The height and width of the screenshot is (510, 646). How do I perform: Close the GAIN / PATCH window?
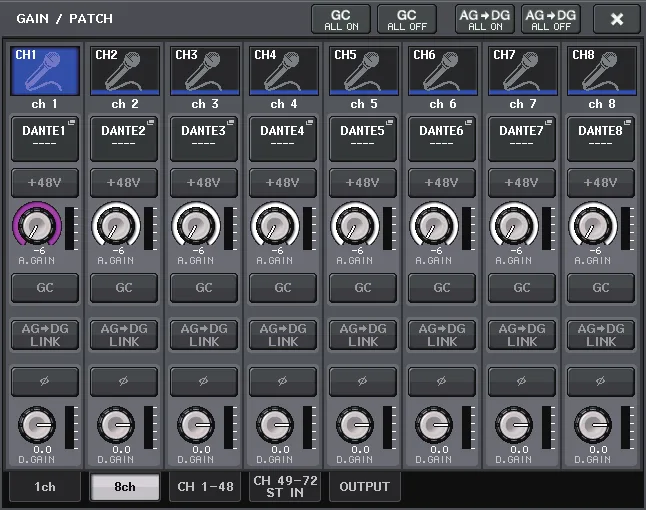[617, 19]
